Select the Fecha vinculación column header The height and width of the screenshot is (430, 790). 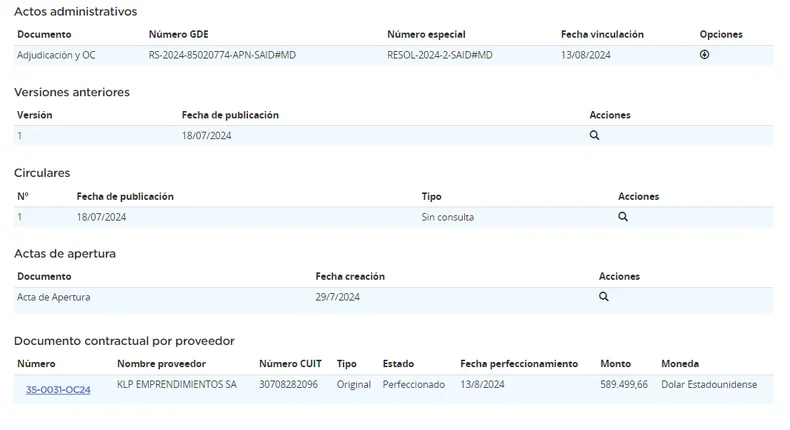602,35
